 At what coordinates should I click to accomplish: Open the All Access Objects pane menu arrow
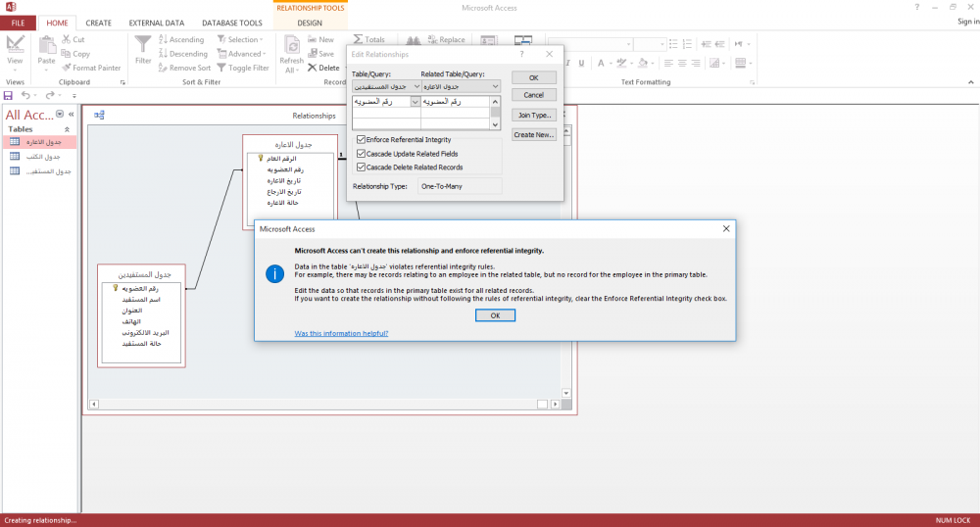60,114
